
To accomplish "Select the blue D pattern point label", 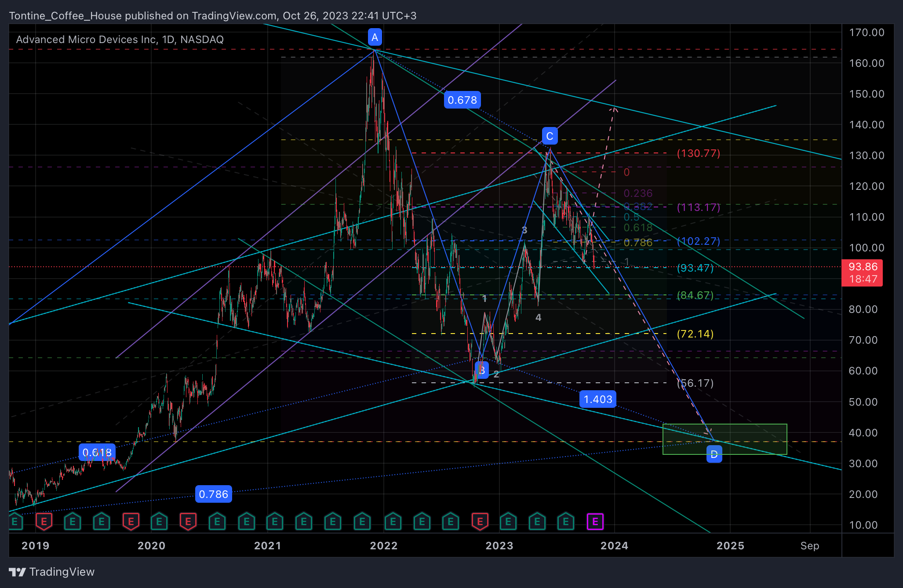I will tap(714, 454).
